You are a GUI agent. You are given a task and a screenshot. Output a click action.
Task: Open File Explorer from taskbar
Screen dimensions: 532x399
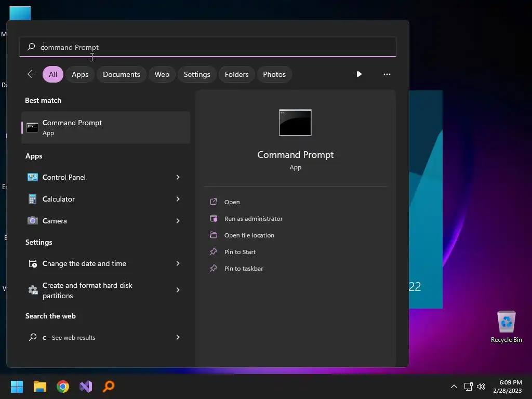click(39, 387)
